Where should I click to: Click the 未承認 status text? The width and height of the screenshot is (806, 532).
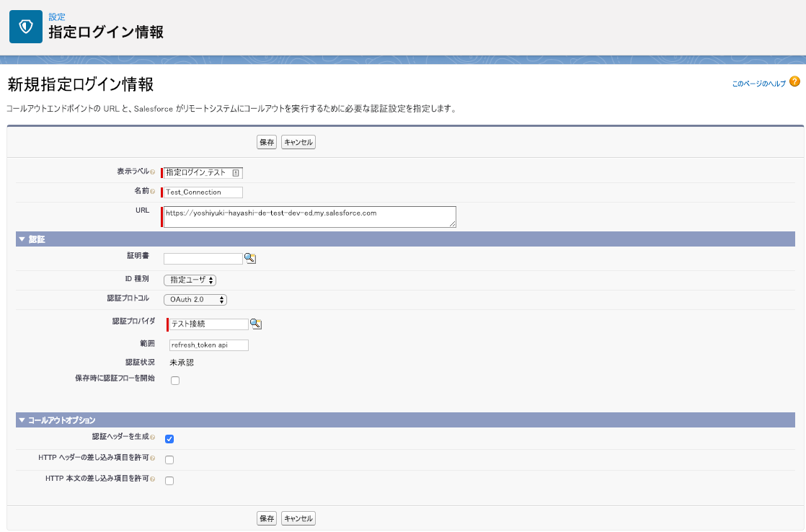pos(182,363)
